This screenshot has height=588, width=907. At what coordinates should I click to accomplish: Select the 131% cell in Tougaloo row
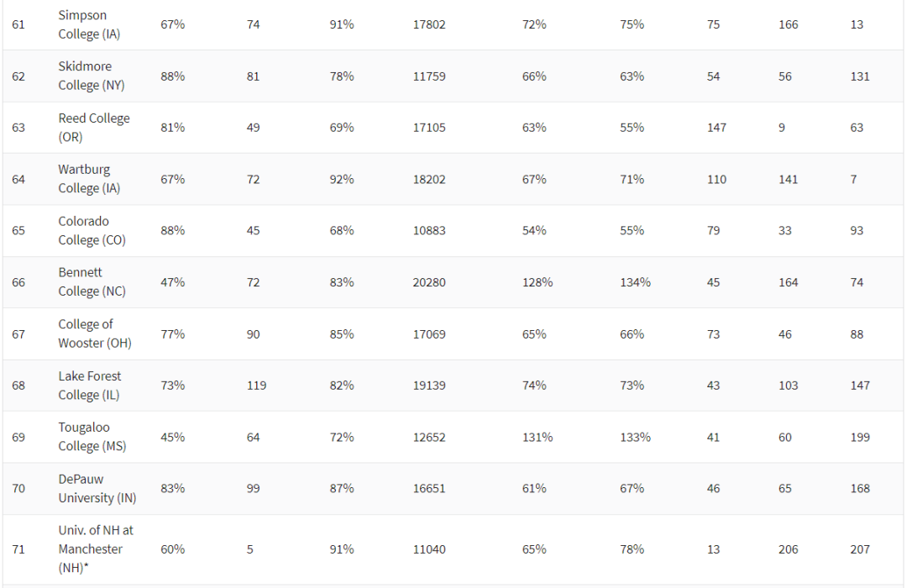click(537, 437)
